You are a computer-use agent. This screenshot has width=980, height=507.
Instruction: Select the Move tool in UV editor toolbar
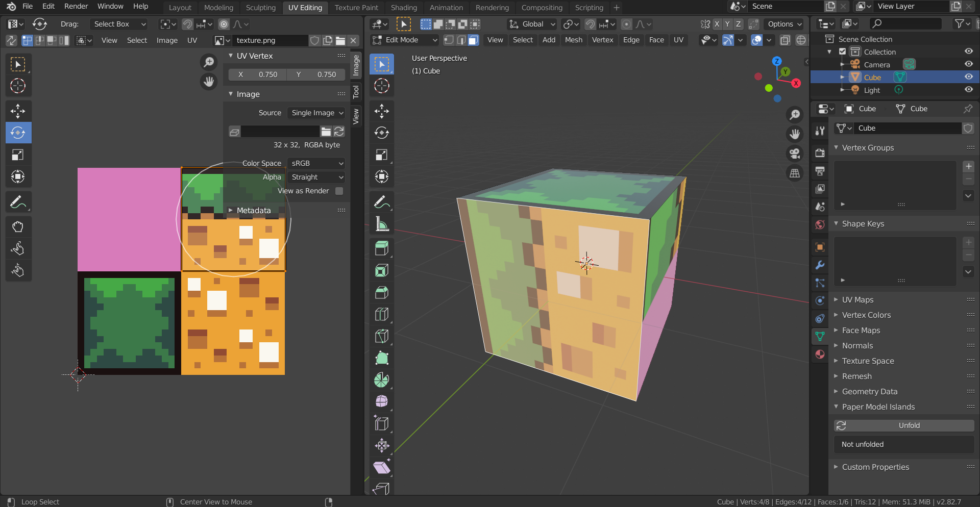(18, 111)
